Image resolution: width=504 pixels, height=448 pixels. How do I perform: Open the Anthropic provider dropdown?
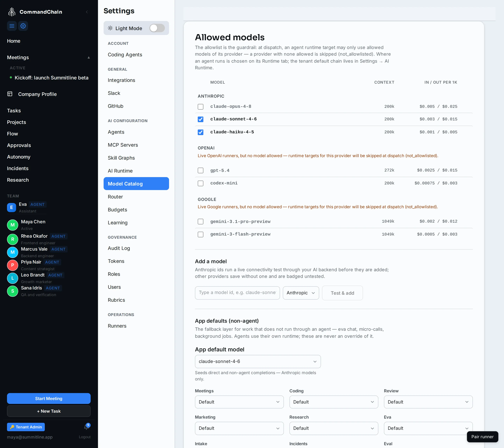point(301,293)
